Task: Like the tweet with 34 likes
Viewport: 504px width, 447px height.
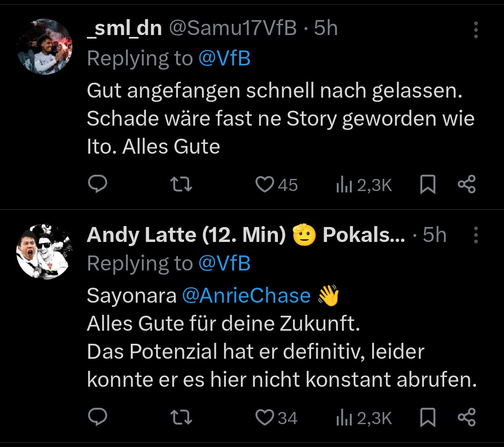Action: tap(265, 418)
